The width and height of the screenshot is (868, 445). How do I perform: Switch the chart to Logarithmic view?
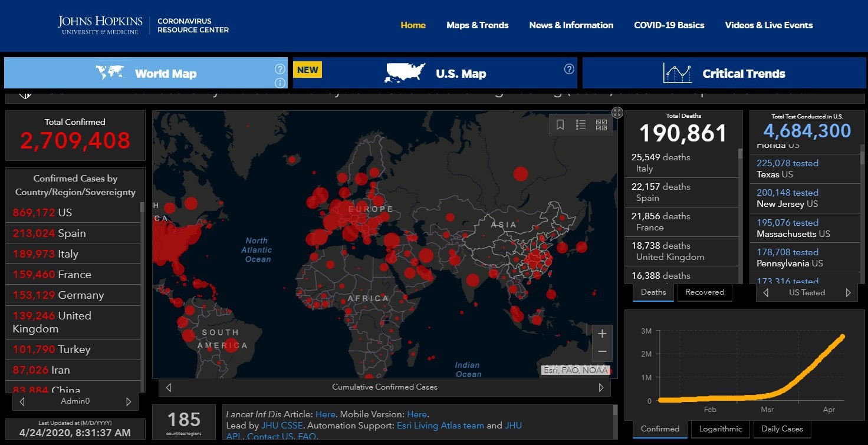click(720, 428)
